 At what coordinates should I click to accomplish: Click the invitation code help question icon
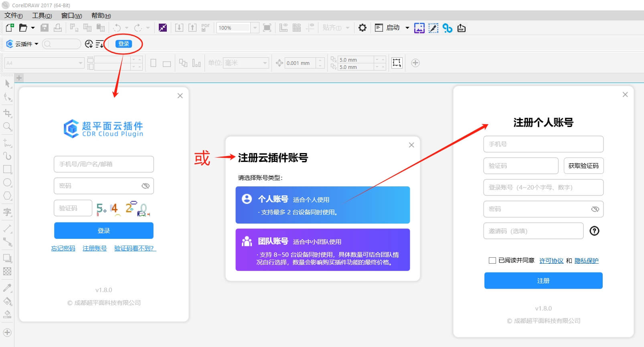[x=594, y=231]
